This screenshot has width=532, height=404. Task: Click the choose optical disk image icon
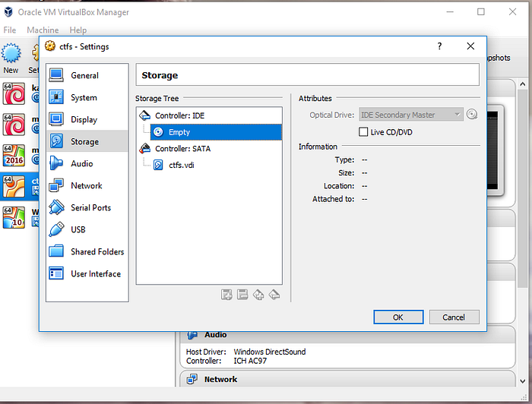tap(472, 115)
